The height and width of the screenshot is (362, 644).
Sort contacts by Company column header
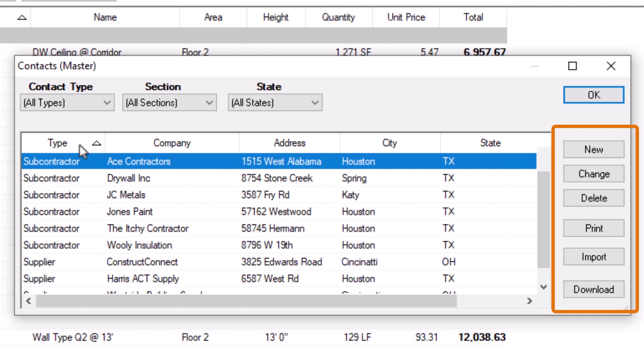[x=172, y=143]
